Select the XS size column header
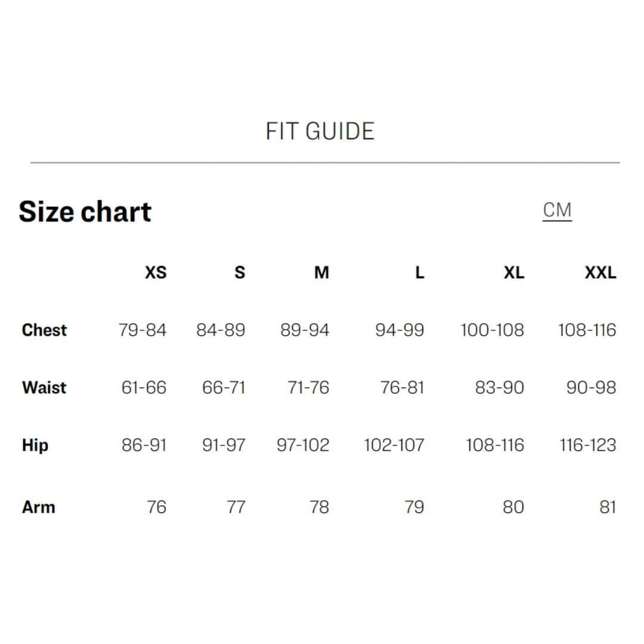 (x=156, y=273)
